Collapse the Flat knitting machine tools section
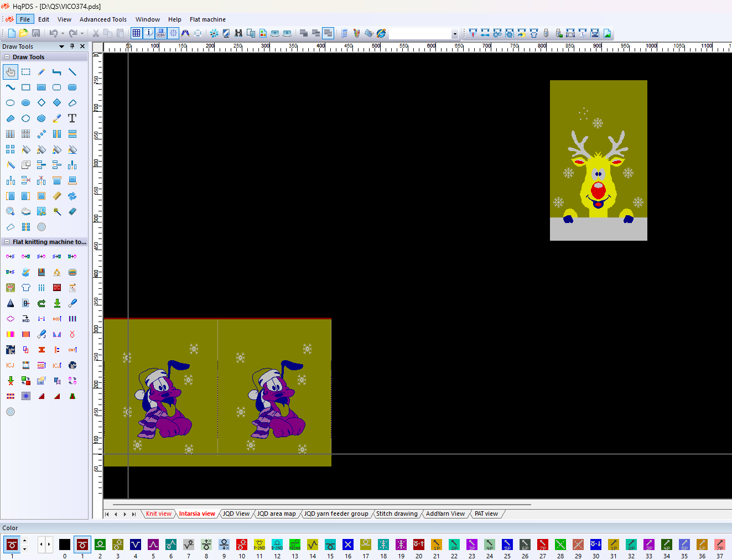 pos(7,242)
